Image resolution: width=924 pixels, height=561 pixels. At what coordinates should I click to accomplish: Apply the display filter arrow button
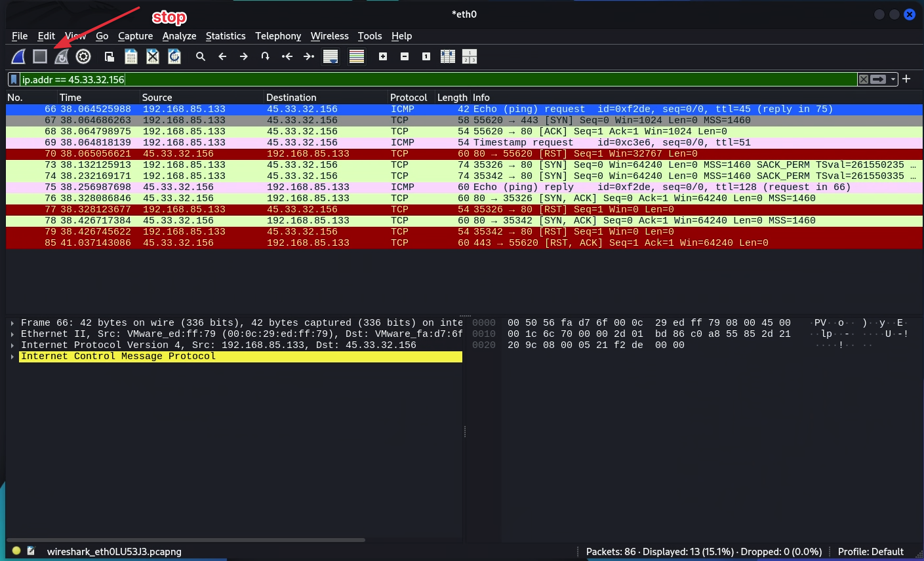click(878, 79)
